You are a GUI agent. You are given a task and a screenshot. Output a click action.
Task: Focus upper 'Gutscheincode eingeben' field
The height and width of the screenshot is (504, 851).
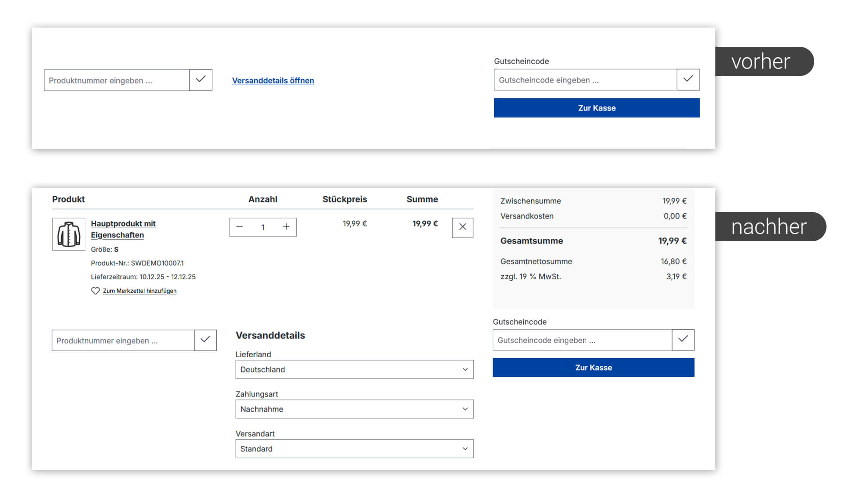coord(585,80)
